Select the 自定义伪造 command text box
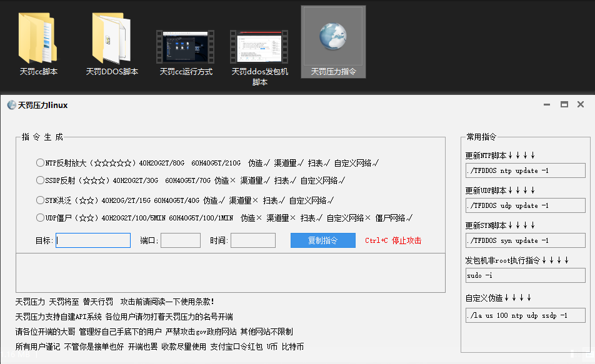595x364 pixels. point(525,315)
